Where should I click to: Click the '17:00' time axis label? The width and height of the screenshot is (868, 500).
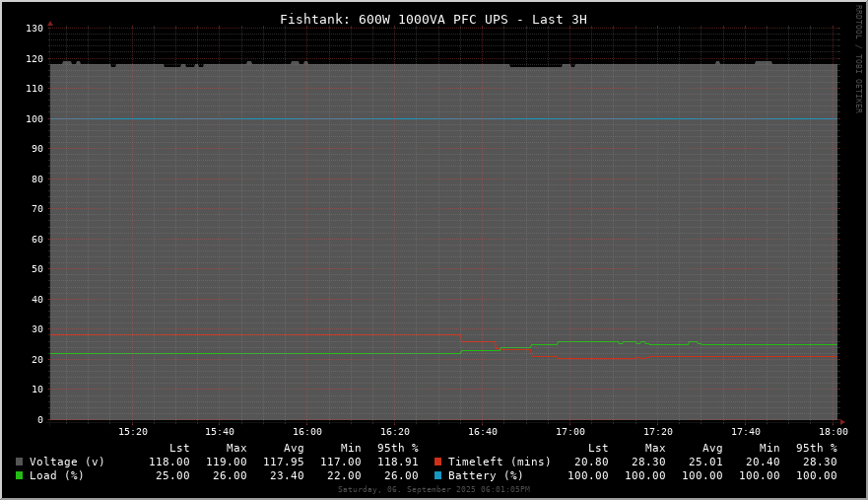[x=570, y=432]
